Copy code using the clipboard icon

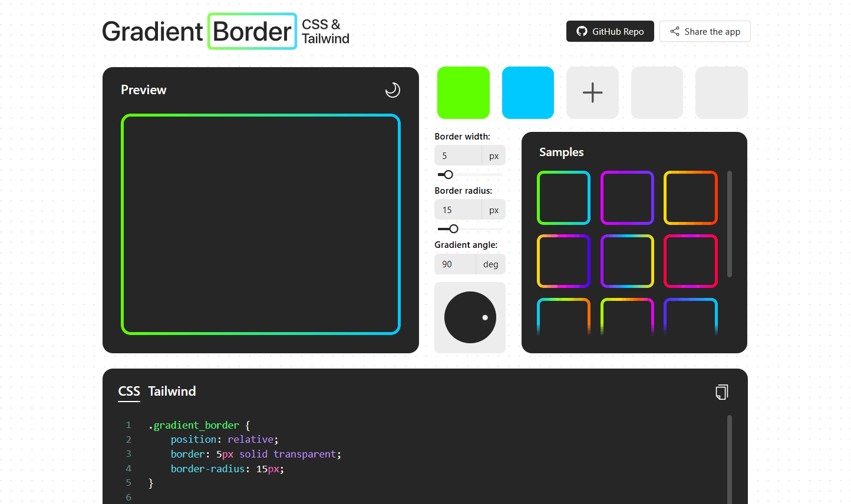pos(721,392)
